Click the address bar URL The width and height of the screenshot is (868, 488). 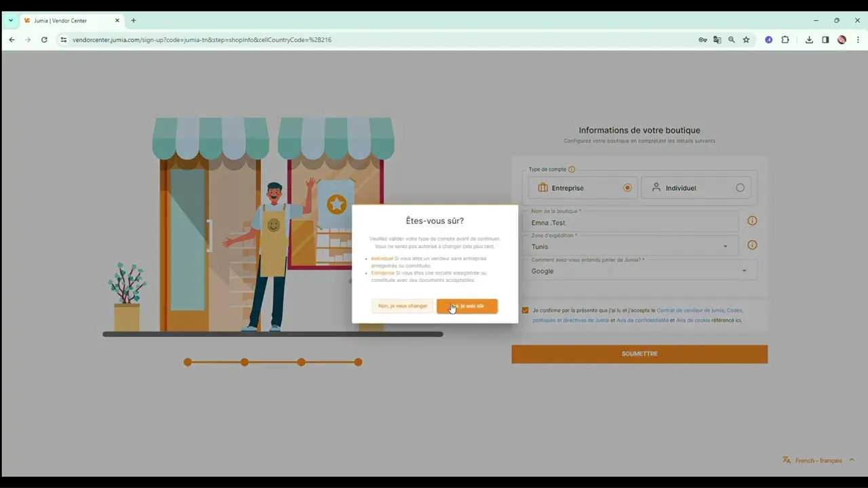(202, 40)
